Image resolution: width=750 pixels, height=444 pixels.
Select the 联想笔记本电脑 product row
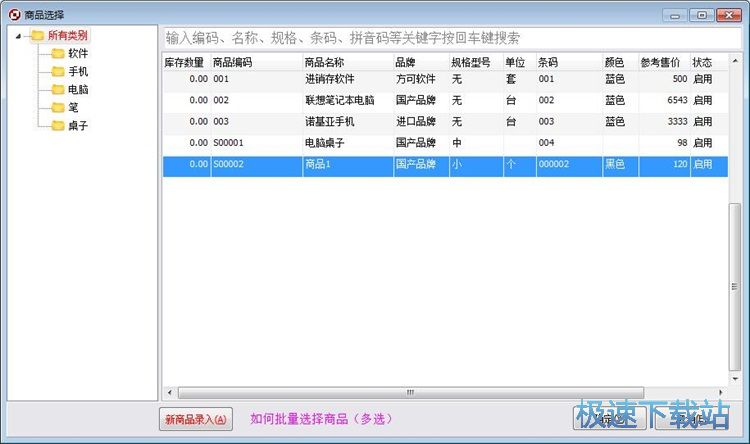point(445,100)
